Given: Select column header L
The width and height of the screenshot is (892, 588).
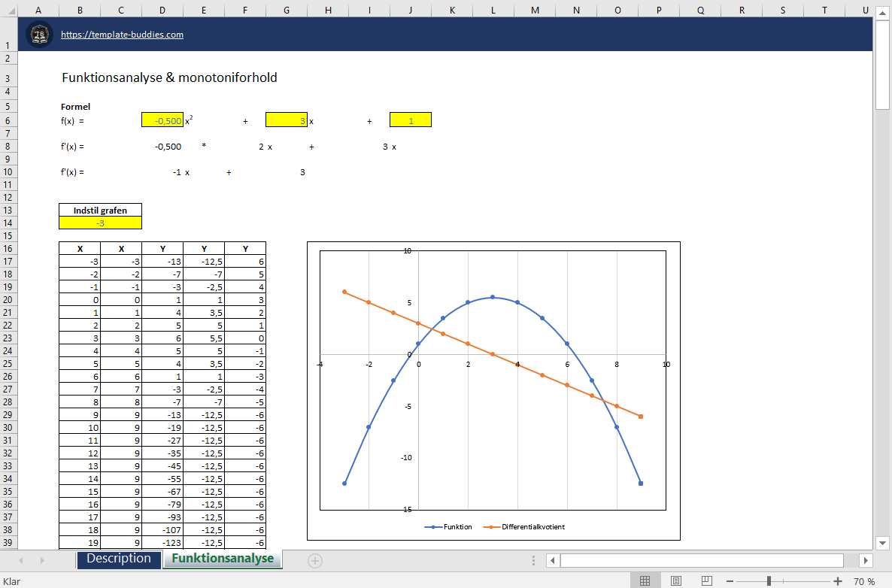Looking at the screenshot, I should [493, 11].
